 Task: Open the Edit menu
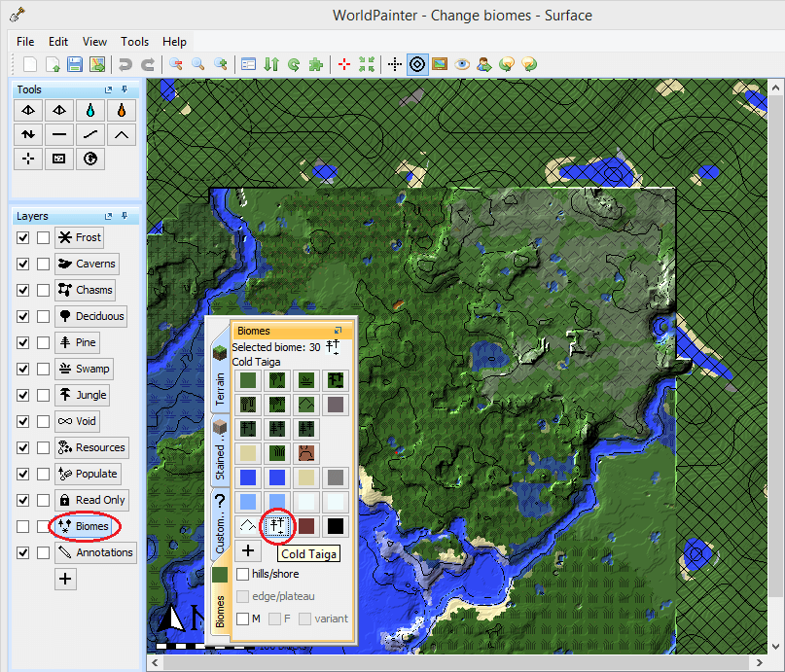[58, 42]
